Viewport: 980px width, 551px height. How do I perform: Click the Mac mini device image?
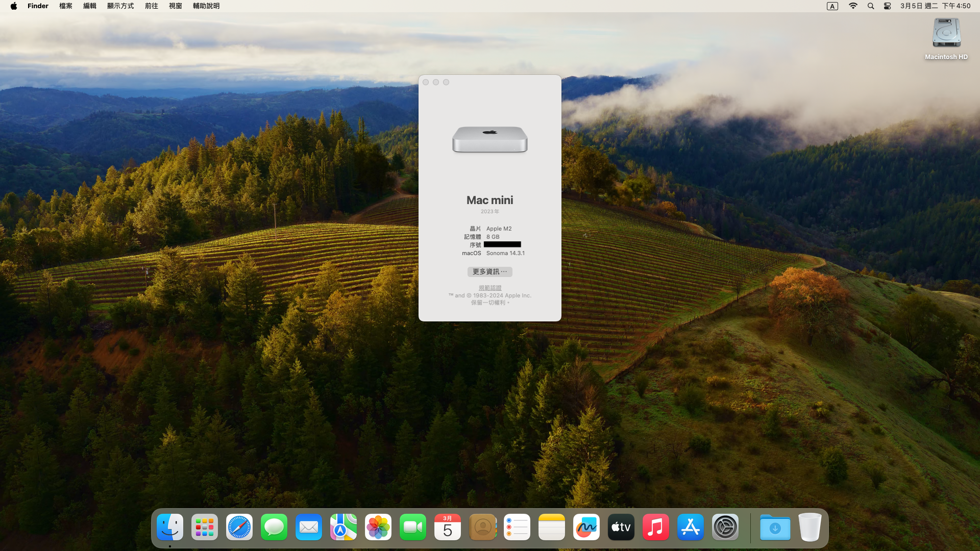click(x=490, y=139)
